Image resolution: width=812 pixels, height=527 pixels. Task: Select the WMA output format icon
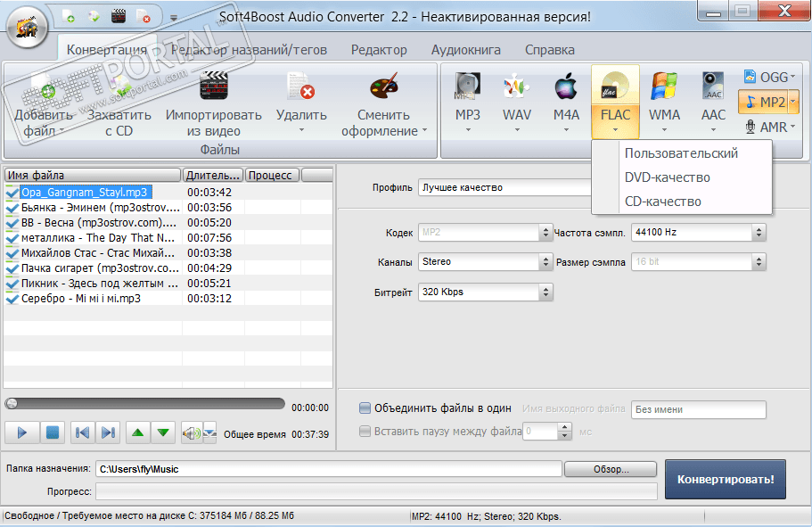(x=664, y=86)
